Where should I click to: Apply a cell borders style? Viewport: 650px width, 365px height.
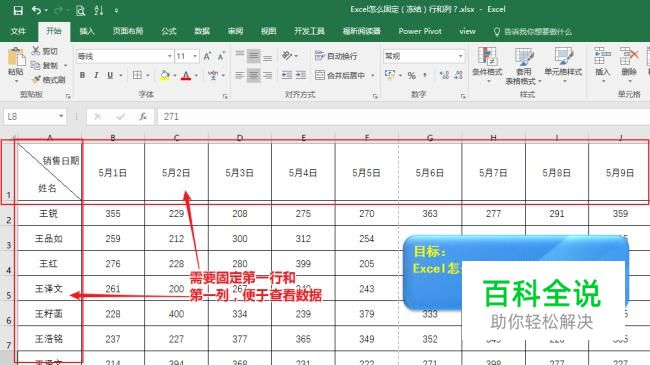click(137, 75)
